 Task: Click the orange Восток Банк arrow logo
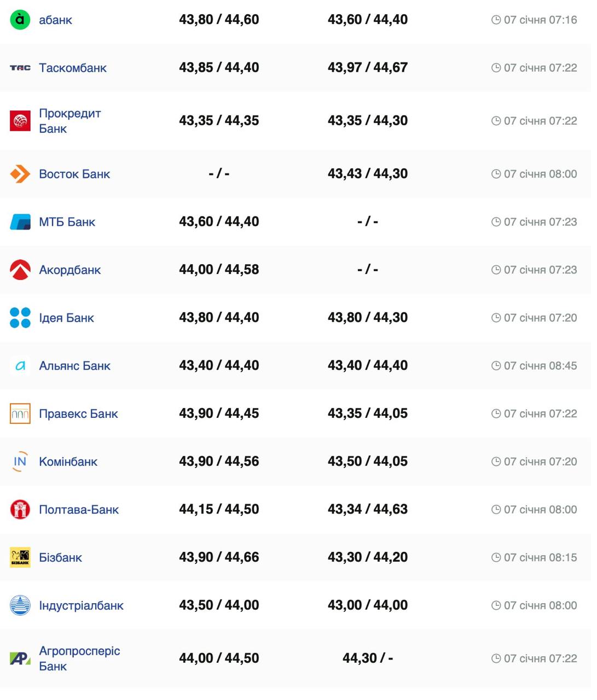(x=20, y=174)
